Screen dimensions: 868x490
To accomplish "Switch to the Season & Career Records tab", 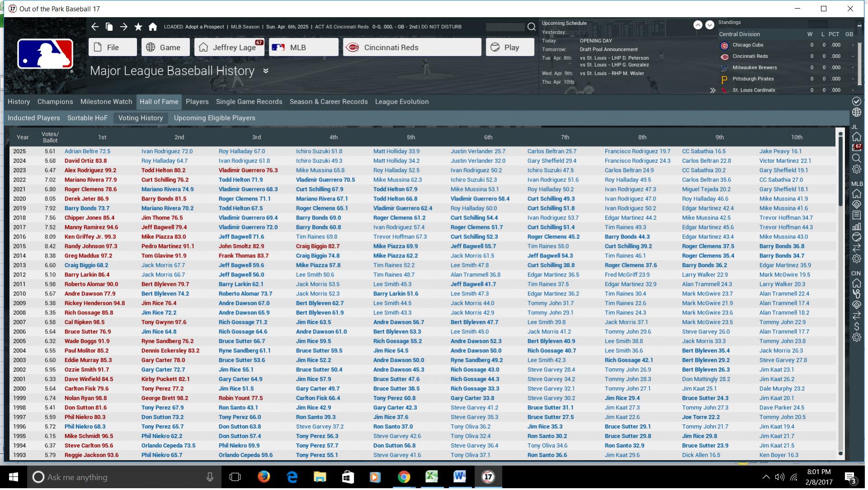I will pos(328,102).
